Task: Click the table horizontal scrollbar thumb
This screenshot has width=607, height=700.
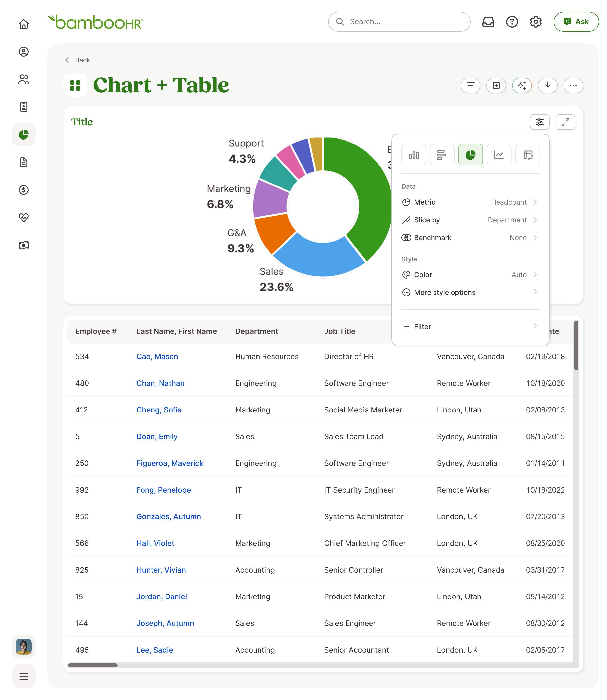Action: [93, 665]
